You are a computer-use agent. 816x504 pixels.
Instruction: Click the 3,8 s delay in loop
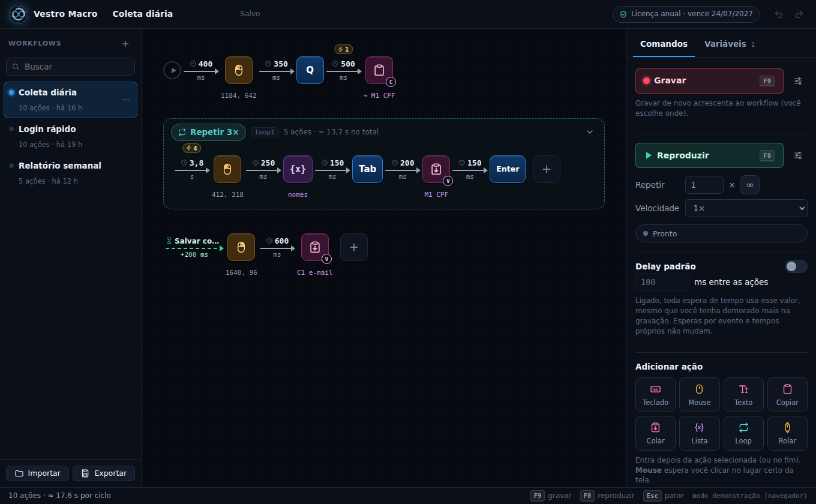tap(192, 169)
